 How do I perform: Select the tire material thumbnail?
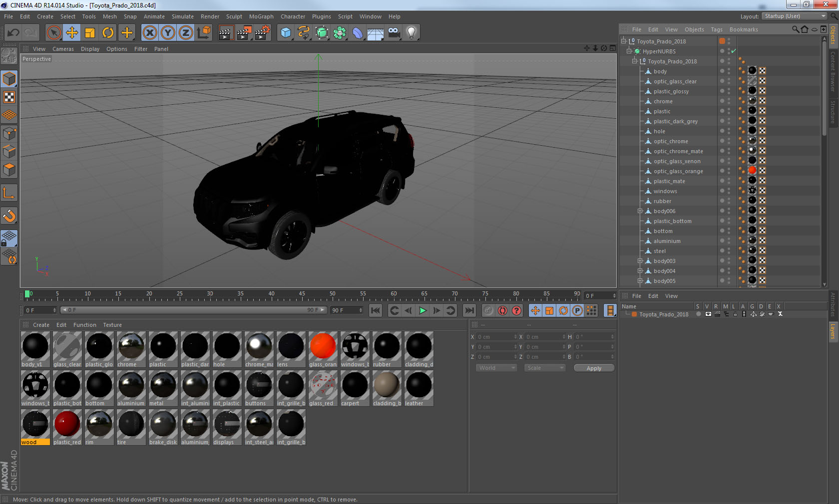point(131,428)
